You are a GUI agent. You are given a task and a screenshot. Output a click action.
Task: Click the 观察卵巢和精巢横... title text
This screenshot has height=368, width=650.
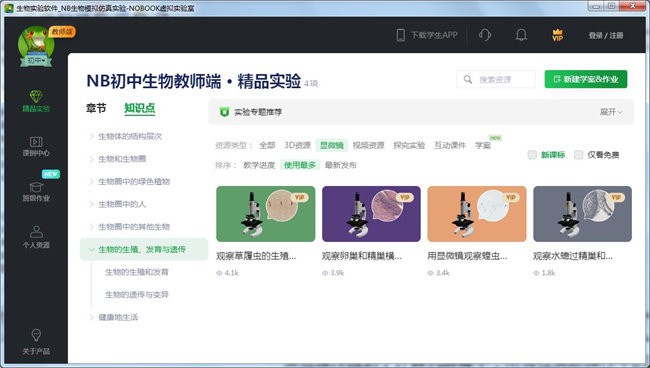[x=362, y=256]
